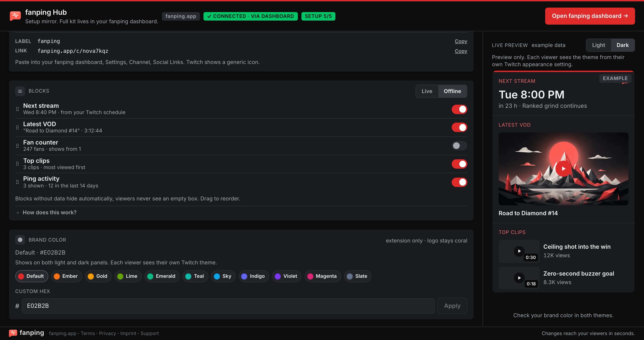This screenshot has width=644, height=340.
Task: Set brand color to Violet
Action: click(286, 276)
